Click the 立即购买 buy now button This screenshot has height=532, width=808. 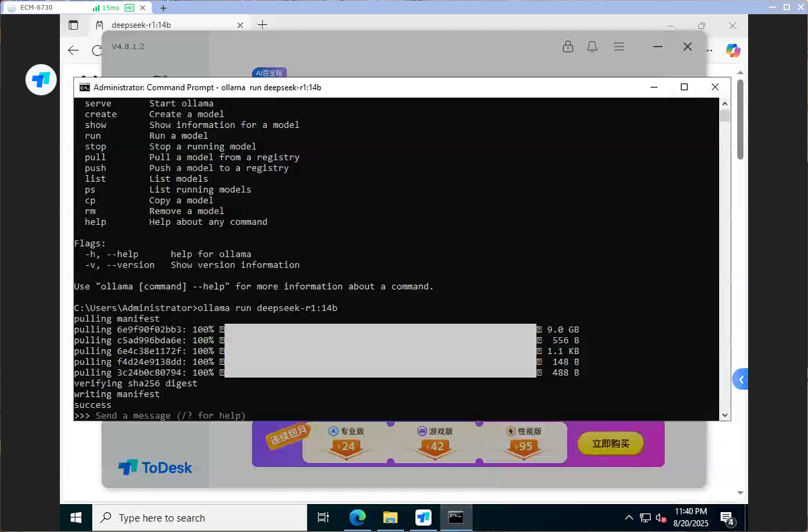(611, 444)
